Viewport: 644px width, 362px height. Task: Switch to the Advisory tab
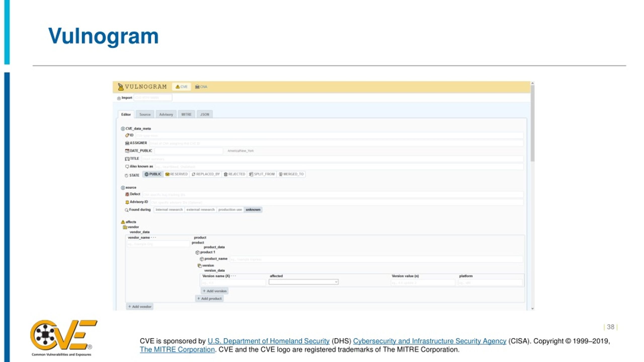click(166, 114)
